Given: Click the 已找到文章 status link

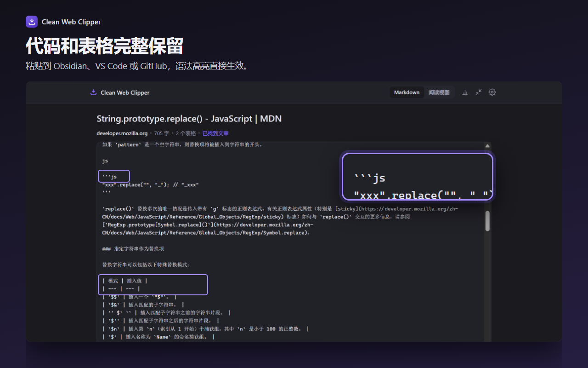Looking at the screenshot, I should point(215,133).
